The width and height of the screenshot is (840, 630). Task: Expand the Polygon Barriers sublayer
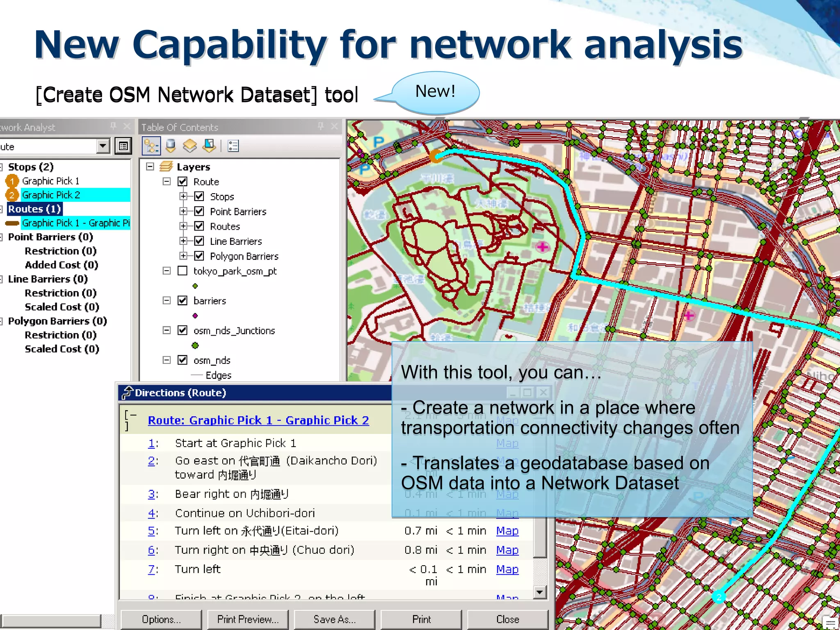pos(183,256)
